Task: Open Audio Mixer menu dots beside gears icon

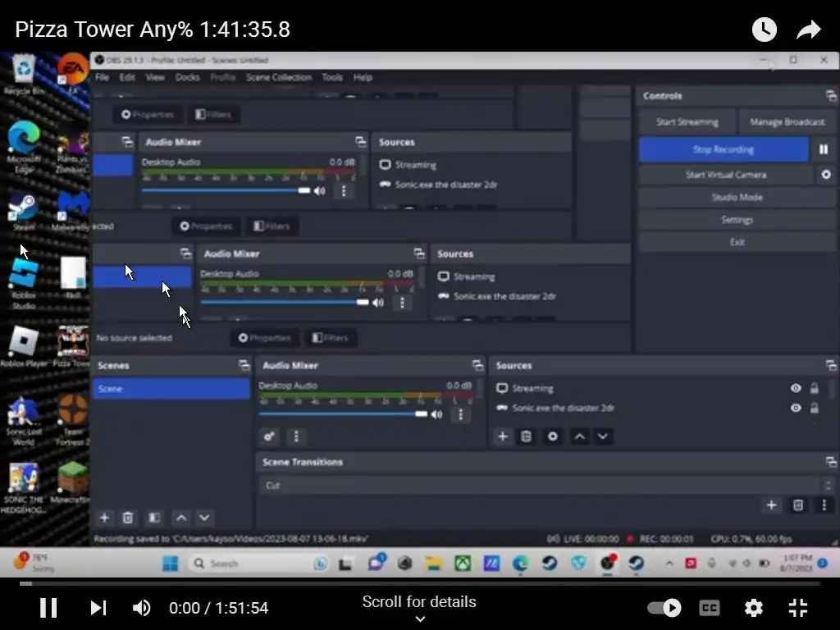Action: pos(295,436)
